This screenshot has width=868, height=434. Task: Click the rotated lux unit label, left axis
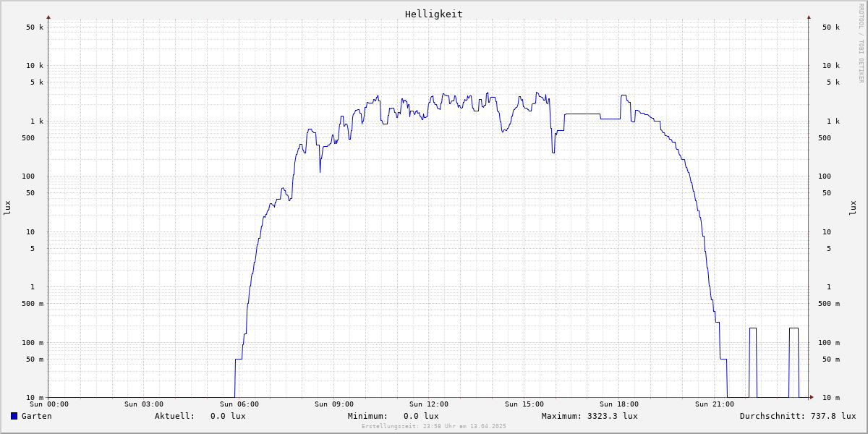pos(7,208)
